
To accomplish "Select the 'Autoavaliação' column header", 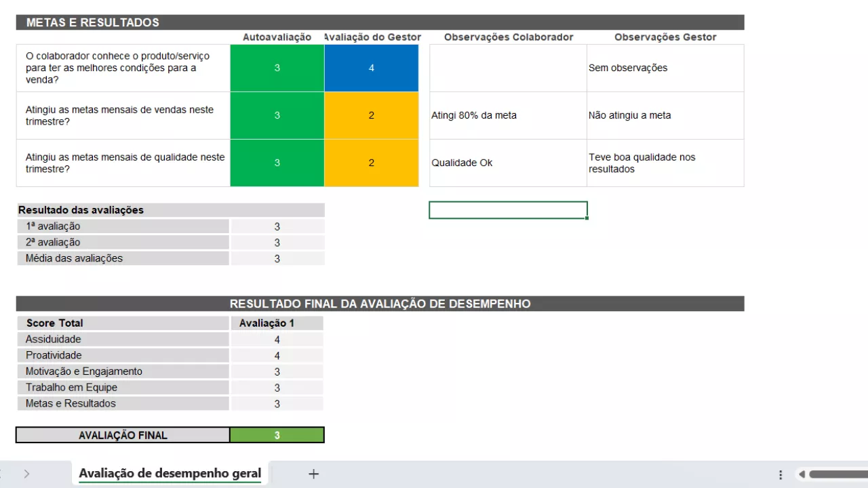I will pyautogui.click(x=277, y=37).
